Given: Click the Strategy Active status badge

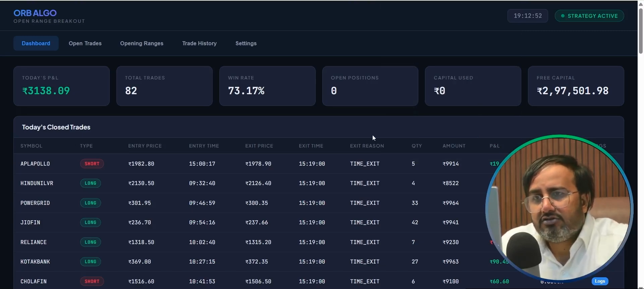Looking at the screenshot, I should (589, 16).
